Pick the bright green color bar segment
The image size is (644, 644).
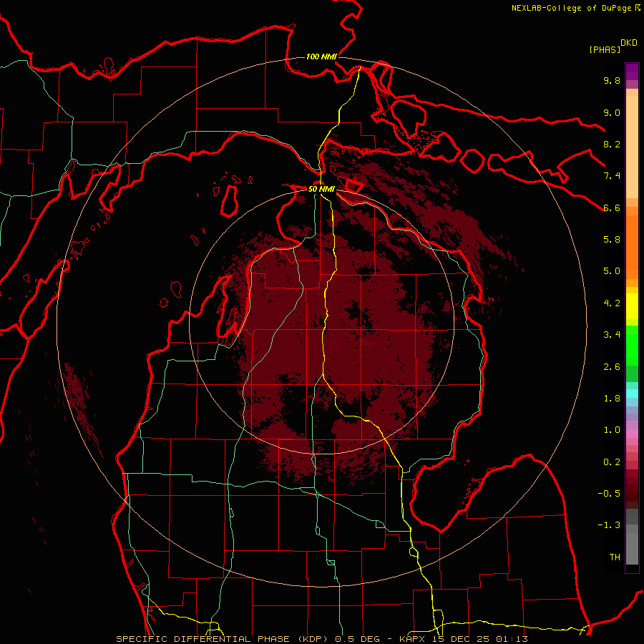(x=632, y=346)
